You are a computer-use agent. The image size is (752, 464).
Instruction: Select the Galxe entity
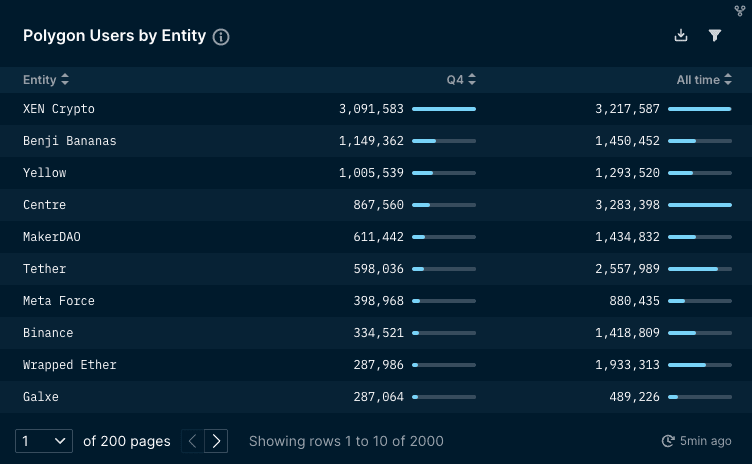41,397
